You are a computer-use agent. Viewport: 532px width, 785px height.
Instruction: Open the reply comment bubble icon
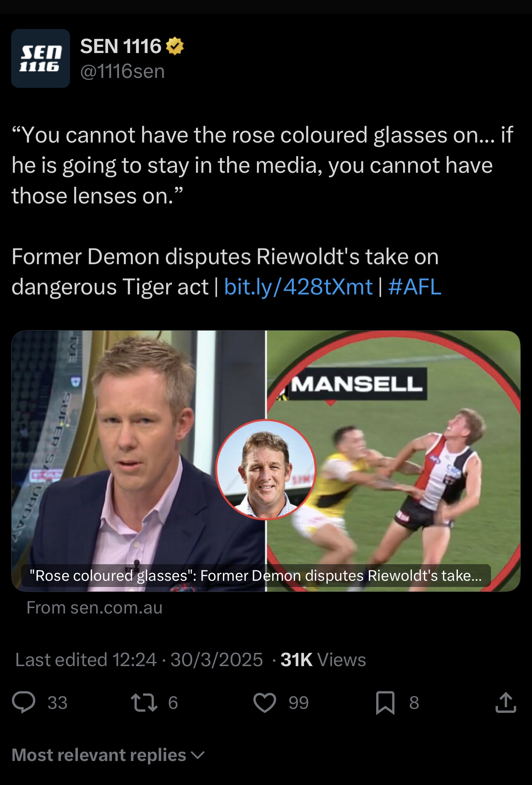click(24, 702)
